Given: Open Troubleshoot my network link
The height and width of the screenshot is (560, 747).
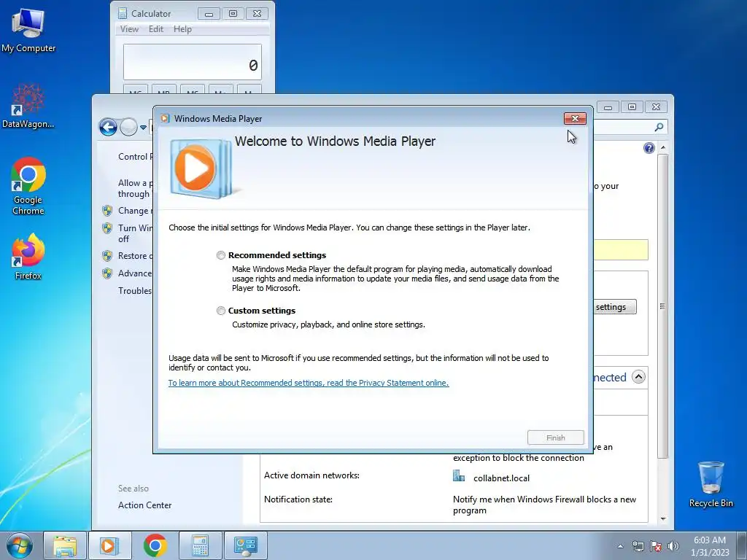Looking at the screenshot, I should pyautogui.click(x=135, y=291).
